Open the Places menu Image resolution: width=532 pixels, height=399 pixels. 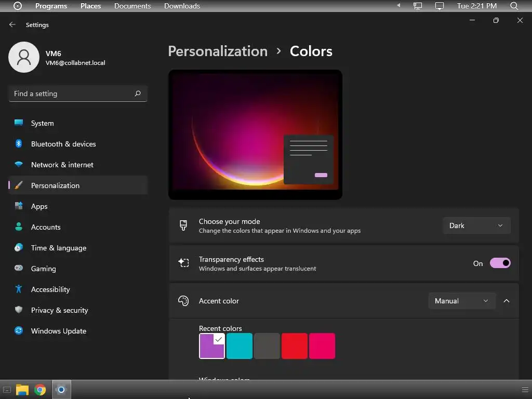90,6
